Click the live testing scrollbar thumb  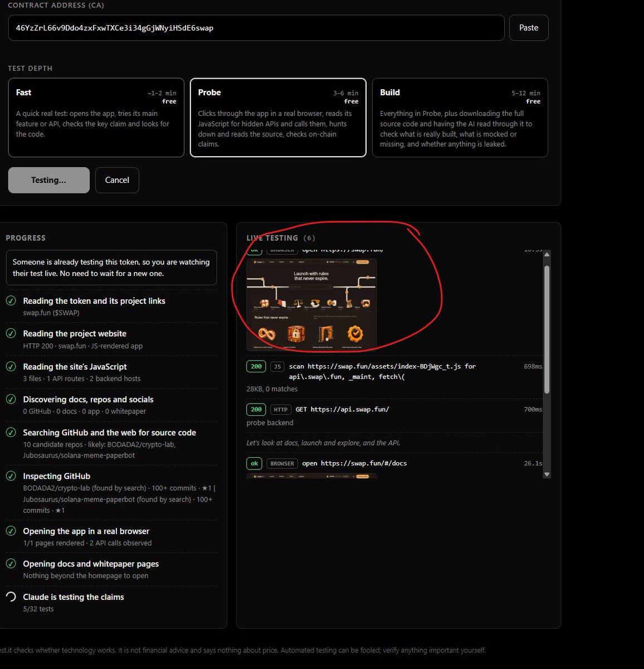[547, 329]
